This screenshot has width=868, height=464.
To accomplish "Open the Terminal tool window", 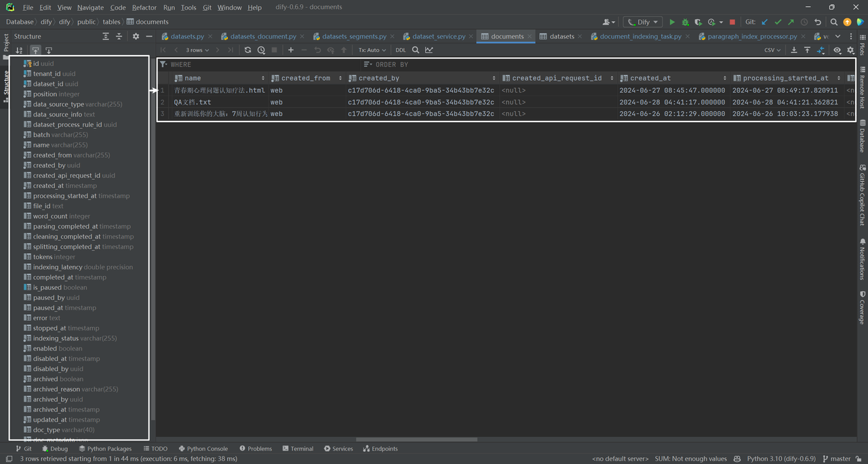I will click(298, 448).
